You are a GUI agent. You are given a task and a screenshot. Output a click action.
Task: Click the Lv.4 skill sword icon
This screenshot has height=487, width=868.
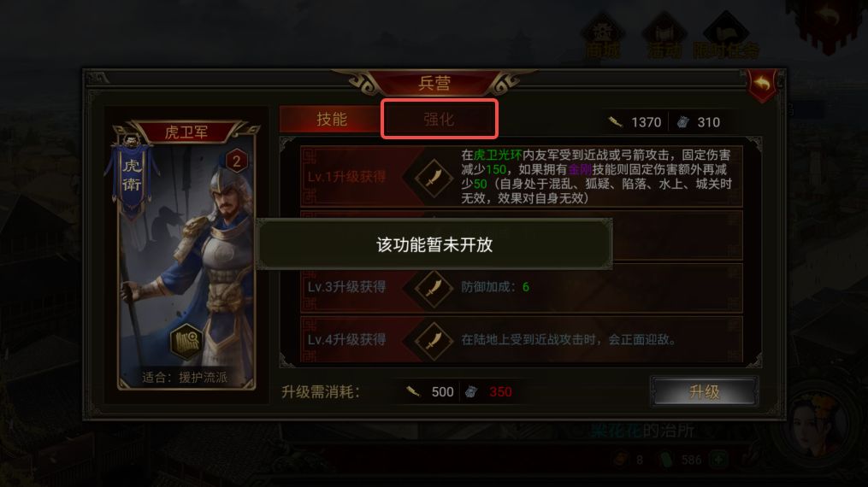pos(434,340)
